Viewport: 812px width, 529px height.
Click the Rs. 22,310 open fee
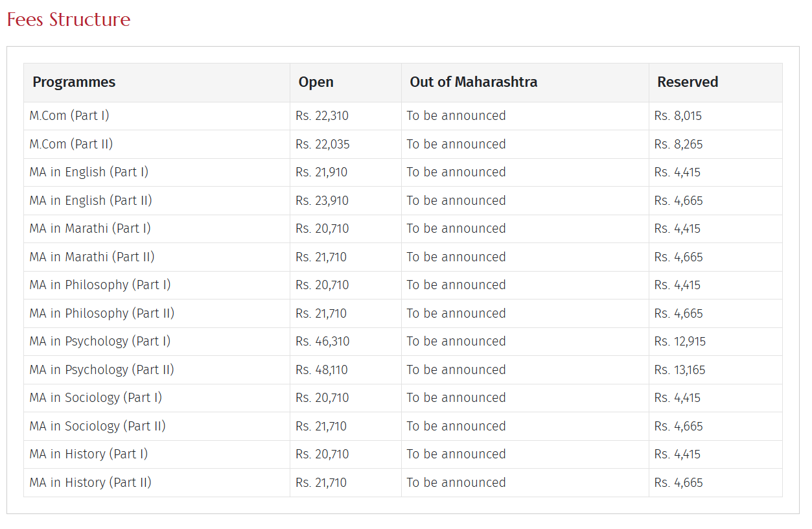tap(322, 116)
